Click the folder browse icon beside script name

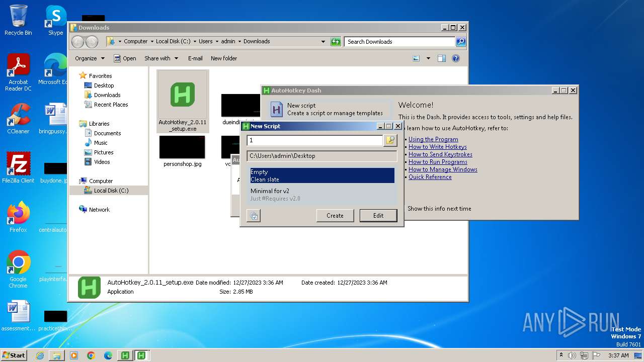(390, 140)
